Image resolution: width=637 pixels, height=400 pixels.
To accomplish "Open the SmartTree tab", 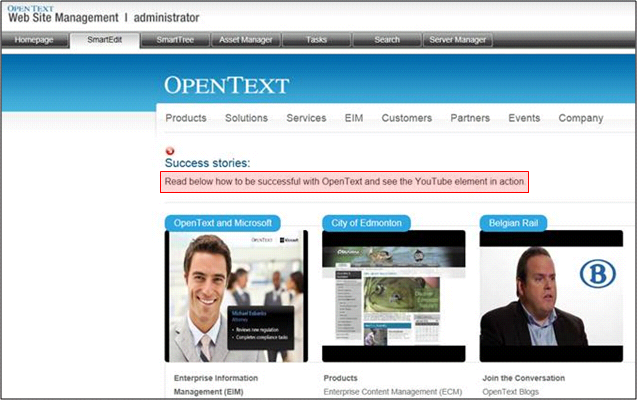I will point(175,40).
